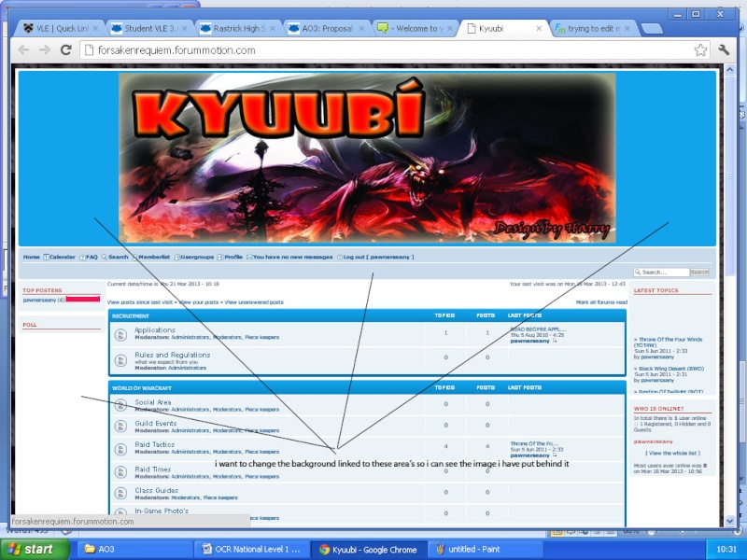Open 'Throne Of The Four Winds' latest topic
Screen dimensions: 747x560
668,343
